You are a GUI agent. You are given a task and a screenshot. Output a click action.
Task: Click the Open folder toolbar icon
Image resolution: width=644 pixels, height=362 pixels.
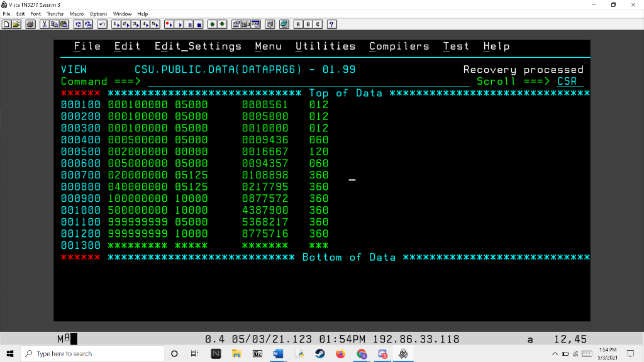[16, 25]
